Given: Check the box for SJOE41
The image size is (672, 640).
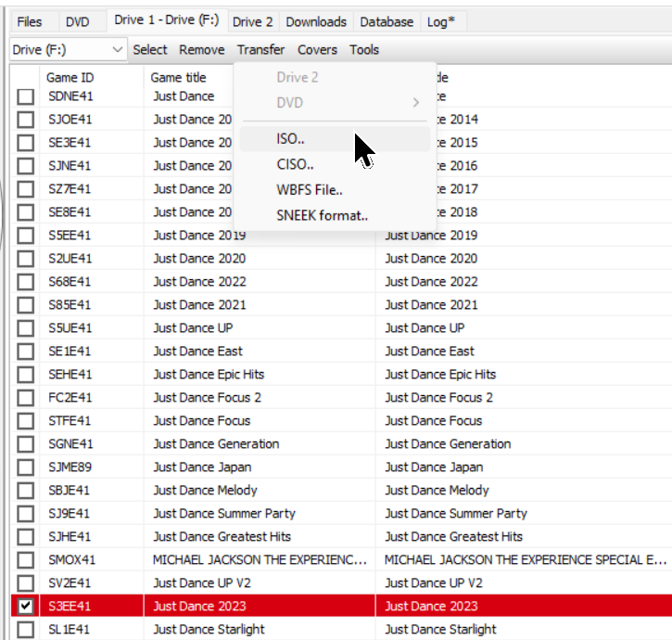Looking at the screenshot, I should (x=26, y=120).
